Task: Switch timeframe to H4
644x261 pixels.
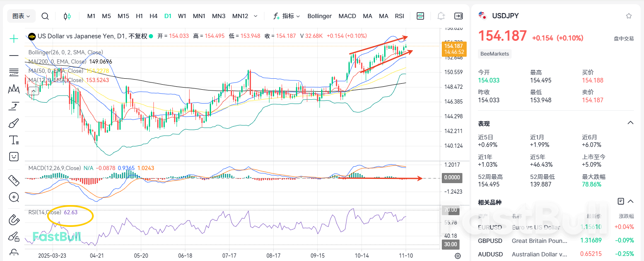Action: (x=153, y=16)
